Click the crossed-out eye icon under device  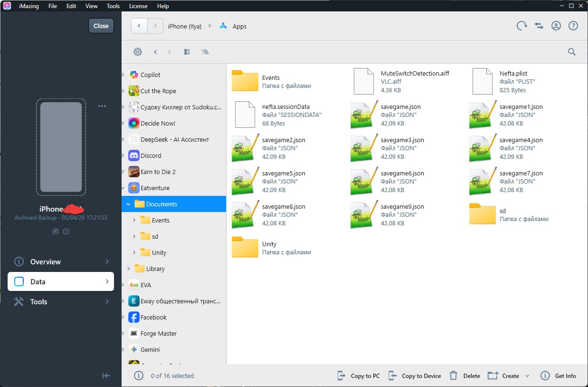56,232
